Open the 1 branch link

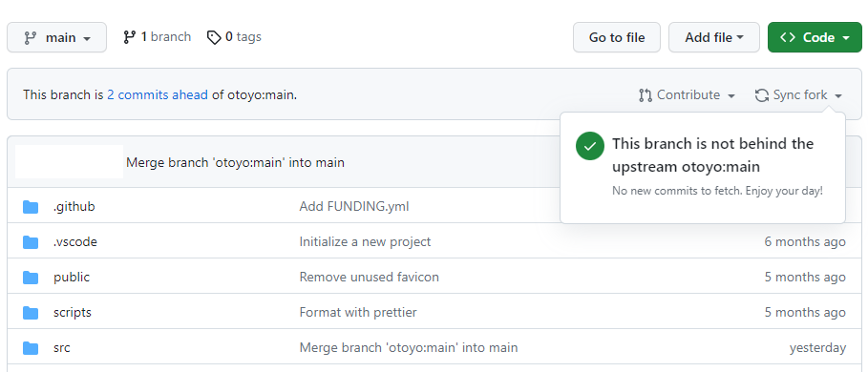pyautogui.click(x=158, y=37)
